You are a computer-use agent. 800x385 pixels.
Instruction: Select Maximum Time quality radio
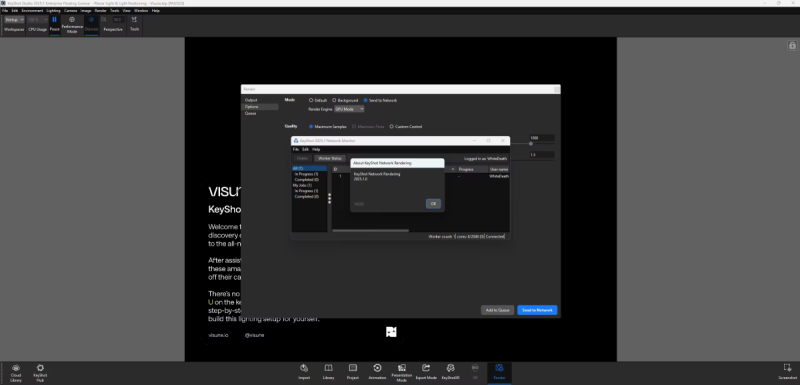point(355,126)
